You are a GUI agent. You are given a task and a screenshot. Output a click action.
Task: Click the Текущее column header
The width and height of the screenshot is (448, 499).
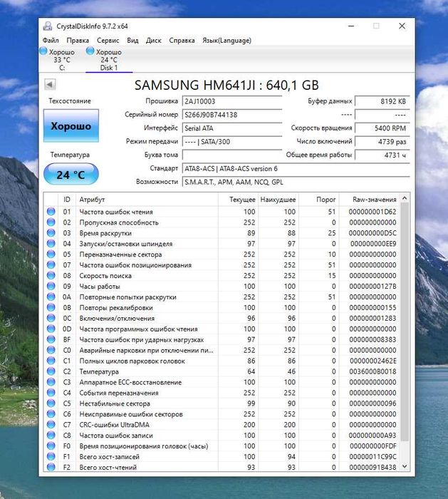(238, 200)
